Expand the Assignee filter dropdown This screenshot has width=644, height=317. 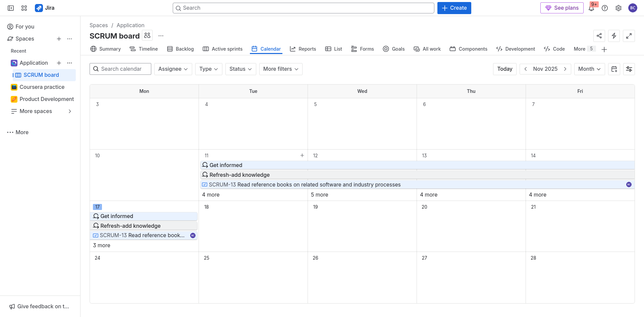[x=173, y=69]
